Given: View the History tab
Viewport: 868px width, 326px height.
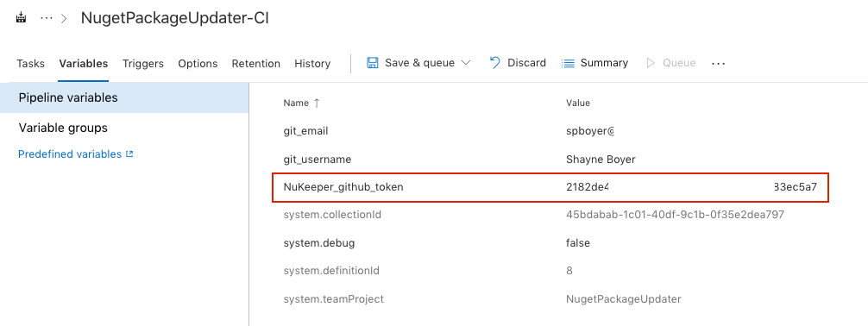Looking at the screenshot, I should [312, 64].
